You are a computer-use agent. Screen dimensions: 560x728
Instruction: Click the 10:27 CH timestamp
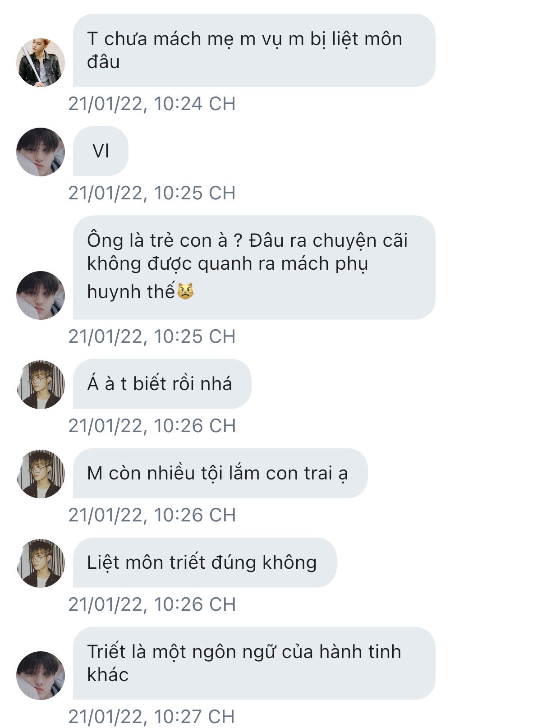click(x=152, y=716)
